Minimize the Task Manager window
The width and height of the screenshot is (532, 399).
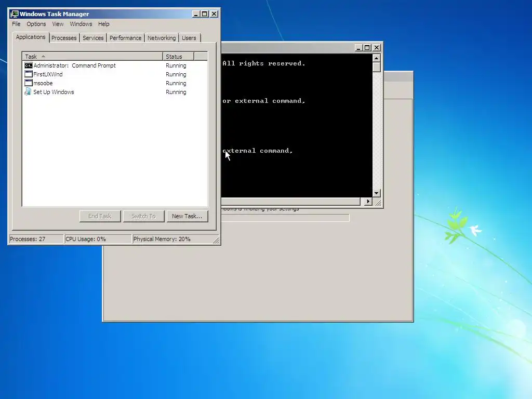point(196,14)
